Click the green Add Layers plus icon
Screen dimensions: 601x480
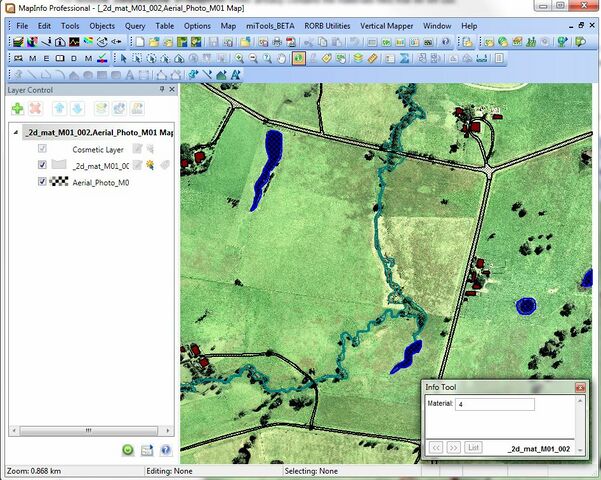[x=18, y=107]
